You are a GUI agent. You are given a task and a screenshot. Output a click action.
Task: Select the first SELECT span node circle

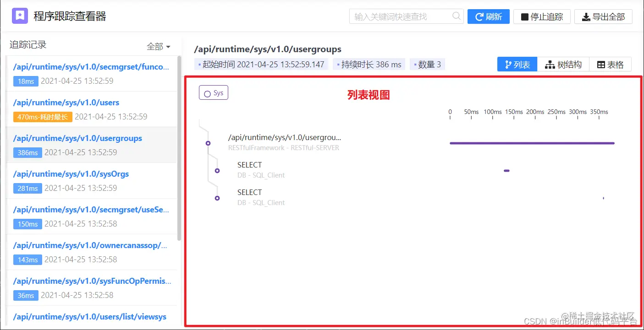pyautogui.click(x=217, y=171)
